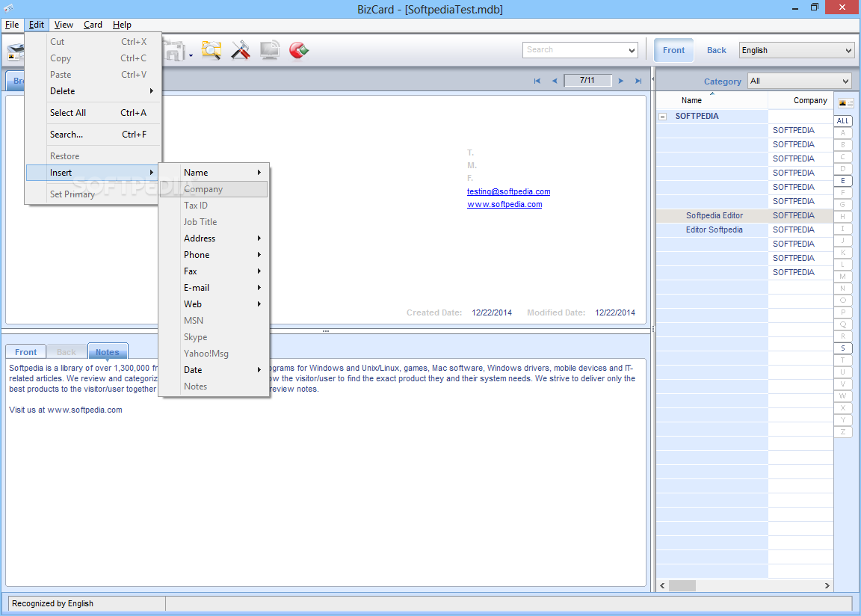Expand the Date submenu under Insert
This screenshot has width=861, height=616.
(215, 370)
